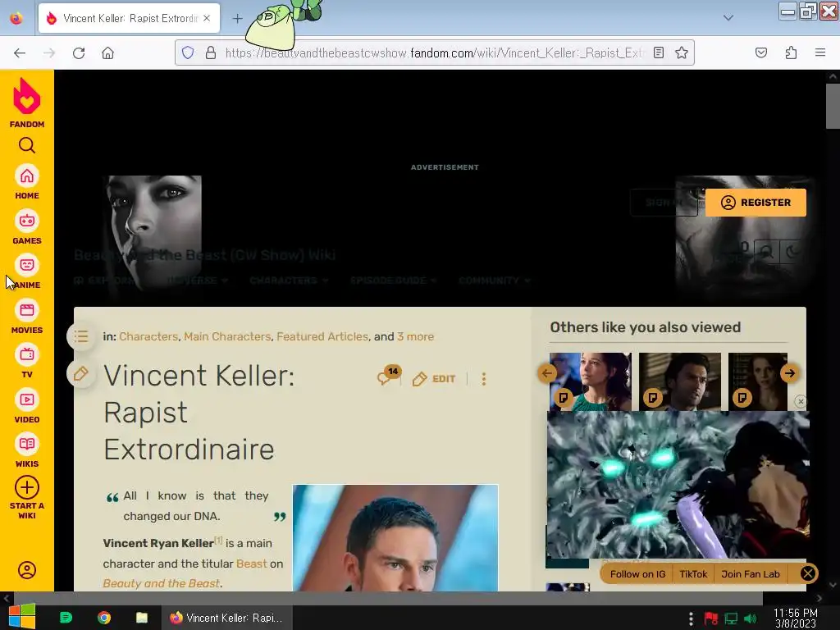This screenshot has width=840, height=630.
Task: Dismiss the social links bar
Action: 808,573
